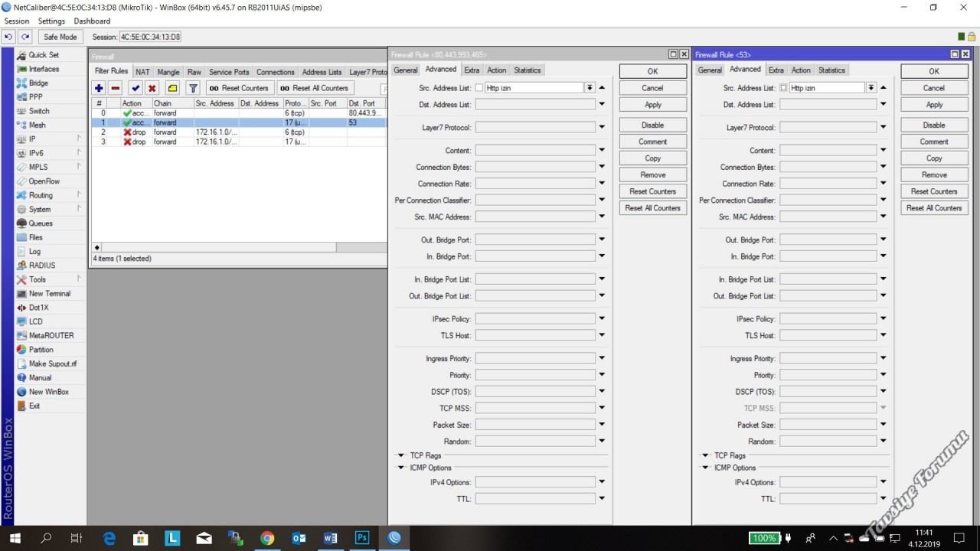The image size is (980, 551).
Task: Expand ICMP Options section in rule 53 window
Action: [x=705, y=468]
